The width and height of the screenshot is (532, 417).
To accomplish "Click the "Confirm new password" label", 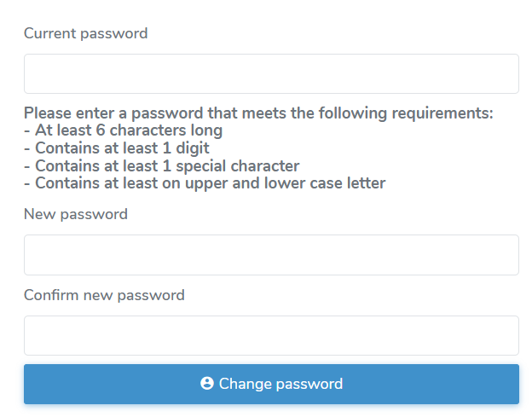I will point(104,295).
